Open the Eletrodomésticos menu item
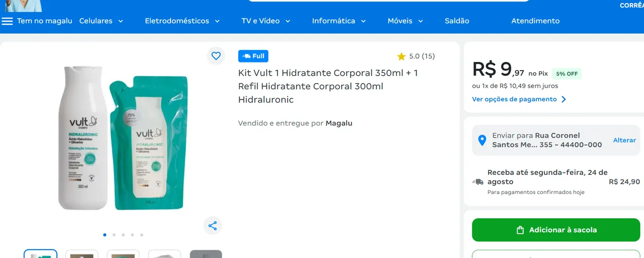 (x=177, y=21)
